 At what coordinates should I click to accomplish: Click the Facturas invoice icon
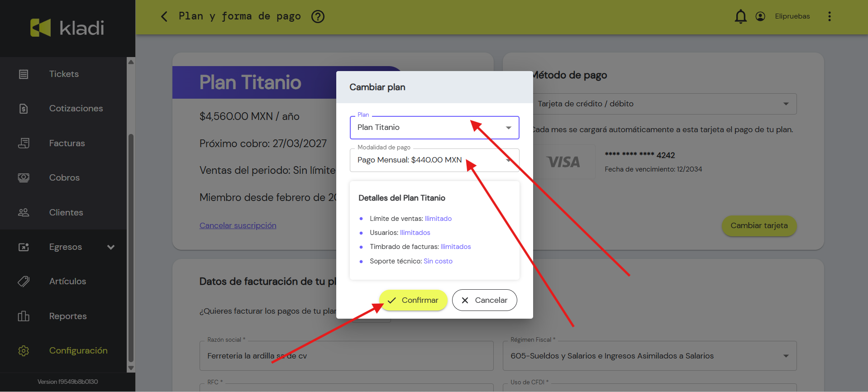click(x=24, y=143)
